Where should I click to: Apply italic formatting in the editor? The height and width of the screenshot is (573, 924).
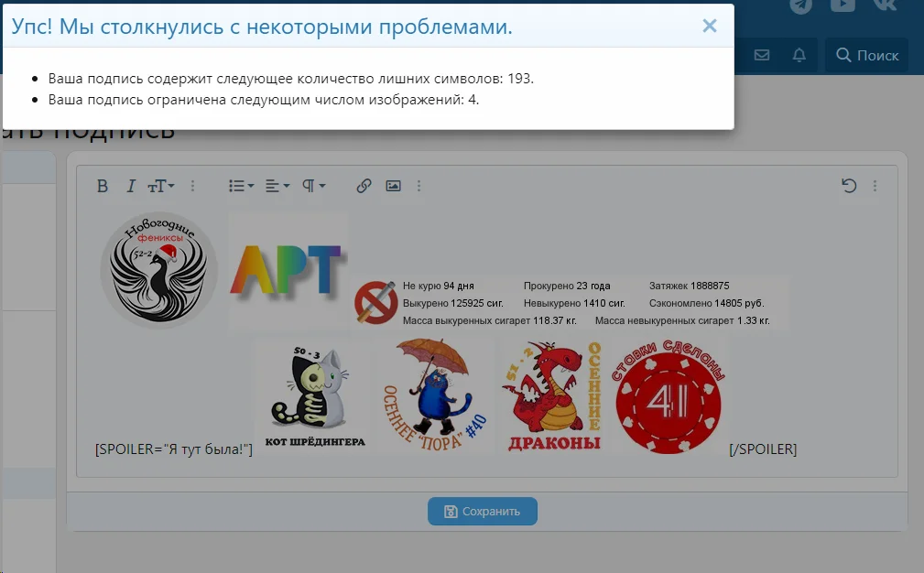click(131, 185)
